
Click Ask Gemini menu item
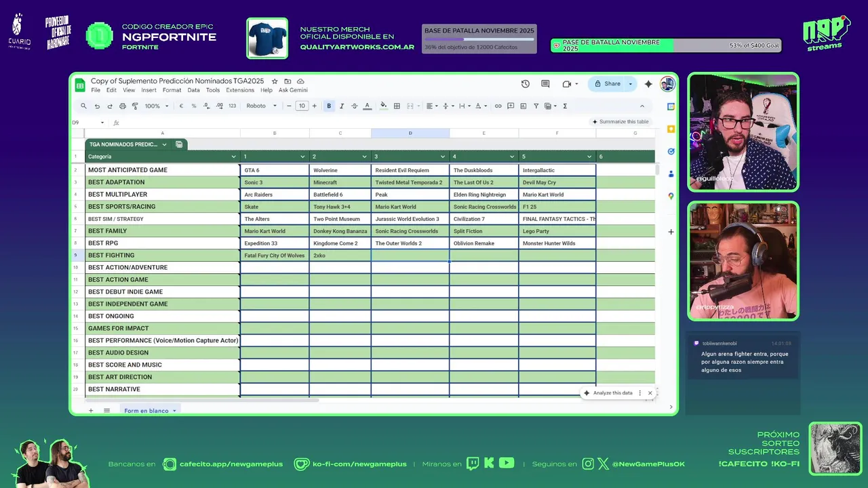tap(293, 90)
